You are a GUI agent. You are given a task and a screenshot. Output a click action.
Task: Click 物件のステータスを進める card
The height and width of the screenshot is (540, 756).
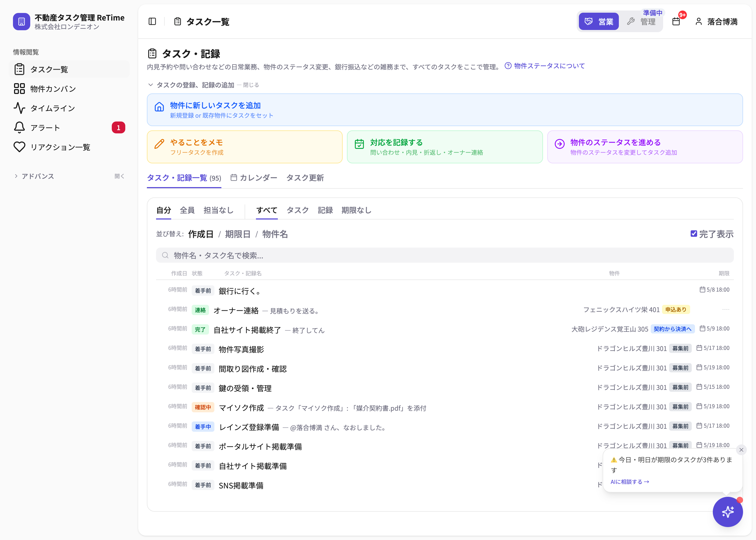[645, 147]
